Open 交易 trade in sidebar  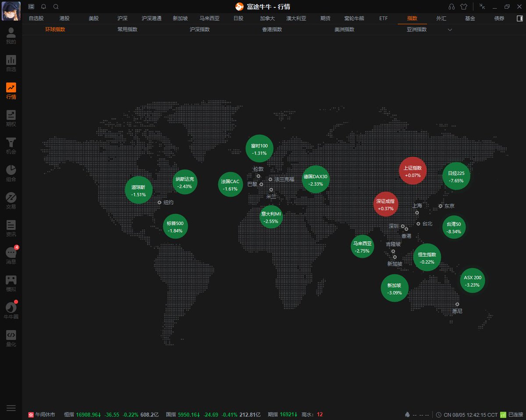pos(11,201)
